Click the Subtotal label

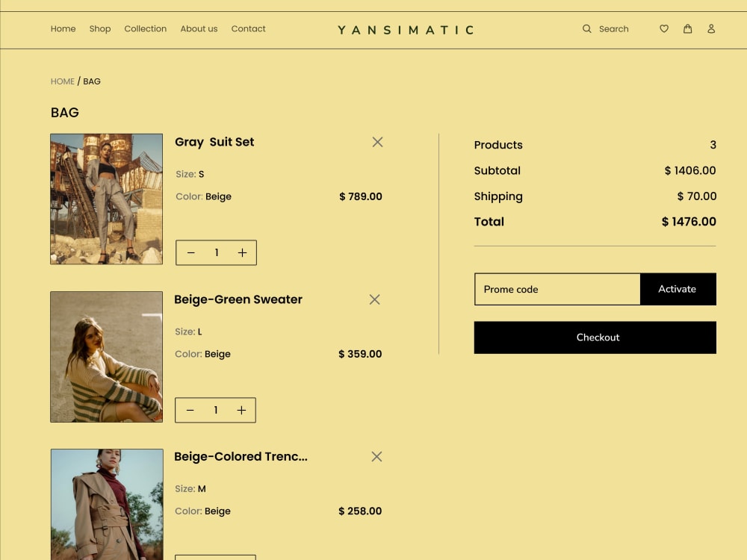click(497, 170)
